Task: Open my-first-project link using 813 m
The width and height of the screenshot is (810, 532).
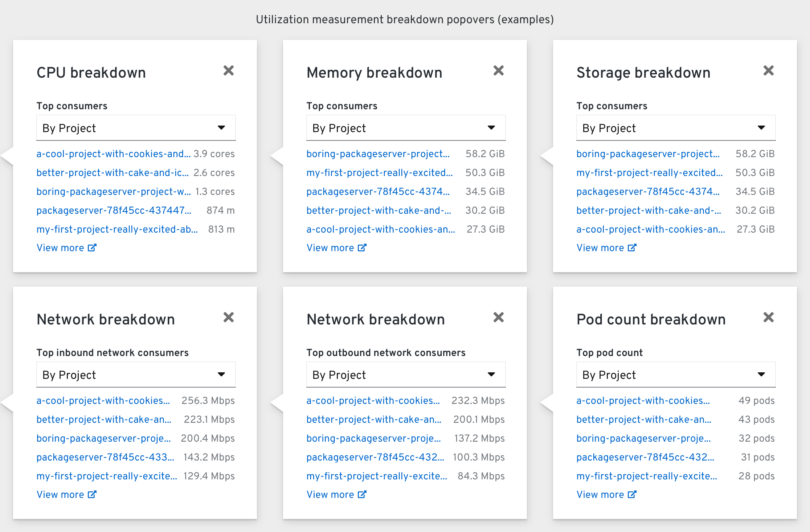Action: tap(117, 229)
